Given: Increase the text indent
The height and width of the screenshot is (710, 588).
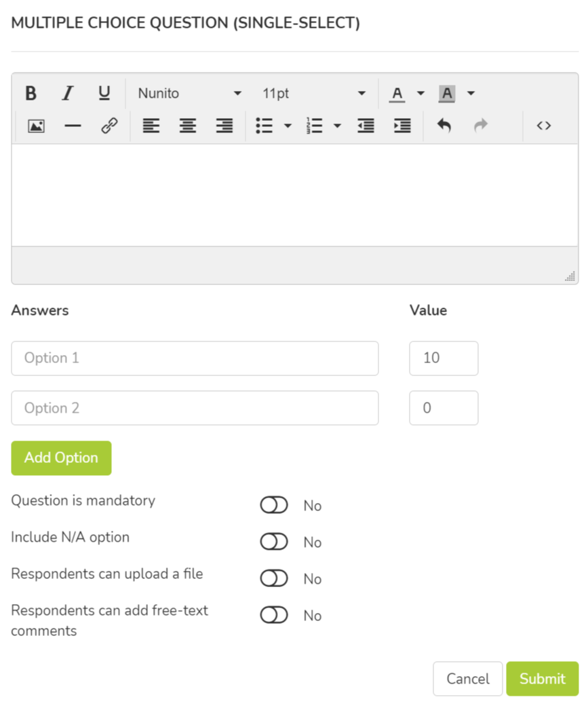Looking at the screenshot, I should pyautogui.click(x=402, y=126).
